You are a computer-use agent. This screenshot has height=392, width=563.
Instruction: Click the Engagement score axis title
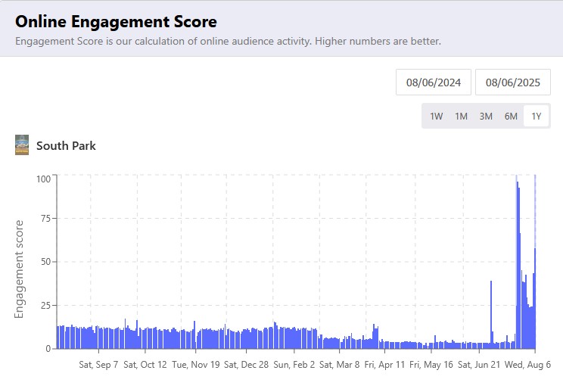pyautogui.click(x=19, y=269)
